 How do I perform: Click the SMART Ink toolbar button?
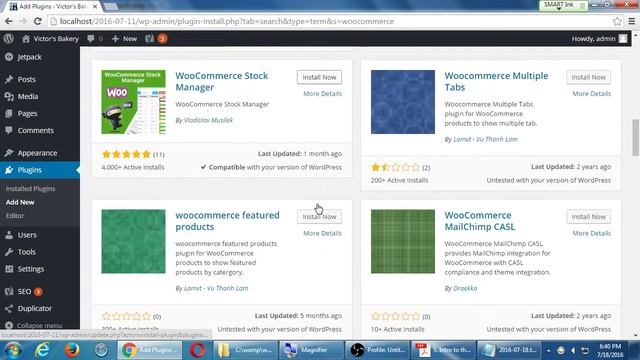pos(562,5)
